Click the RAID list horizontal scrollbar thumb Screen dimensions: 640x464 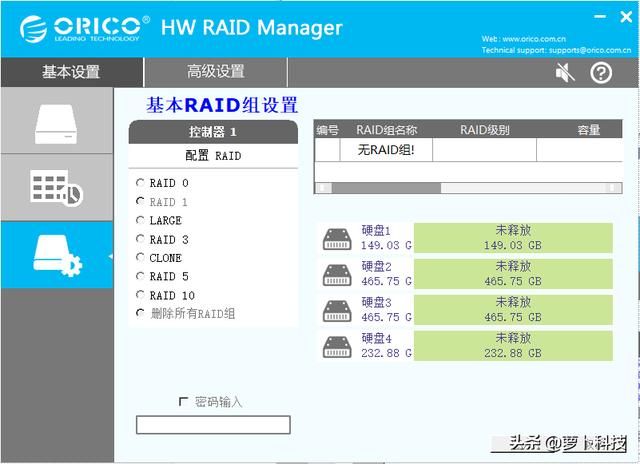click(387, 188)
